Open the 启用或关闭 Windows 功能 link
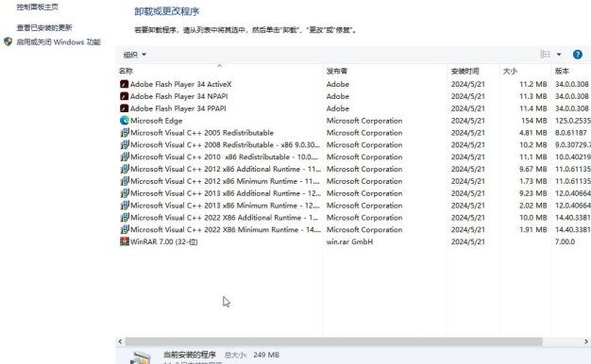 coord(59,42)
